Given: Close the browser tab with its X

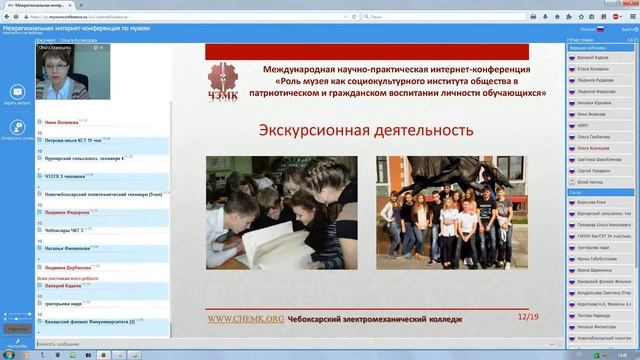Looking at the screenshot, I should click(x=70, y=5).
